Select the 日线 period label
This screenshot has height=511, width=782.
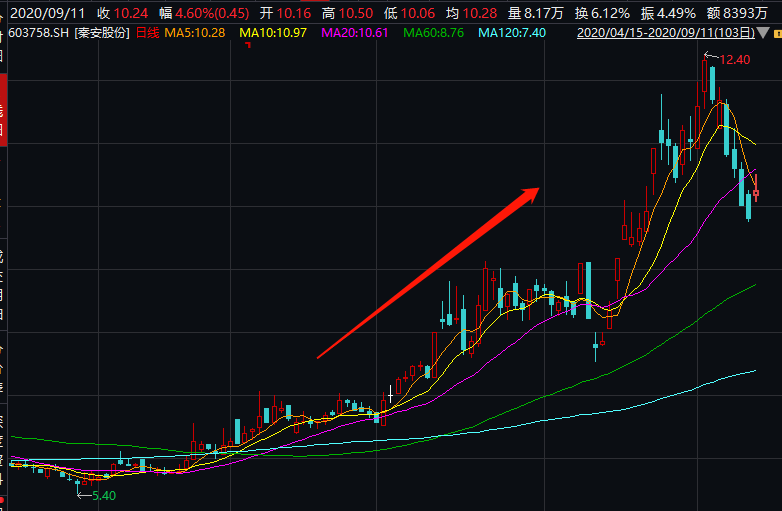(x=148, y=33)
